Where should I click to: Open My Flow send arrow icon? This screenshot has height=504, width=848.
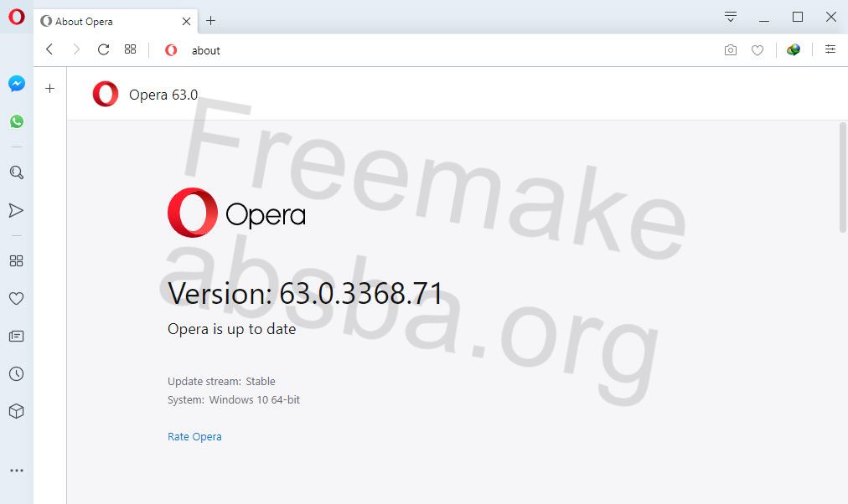click(x=16, y=210)
